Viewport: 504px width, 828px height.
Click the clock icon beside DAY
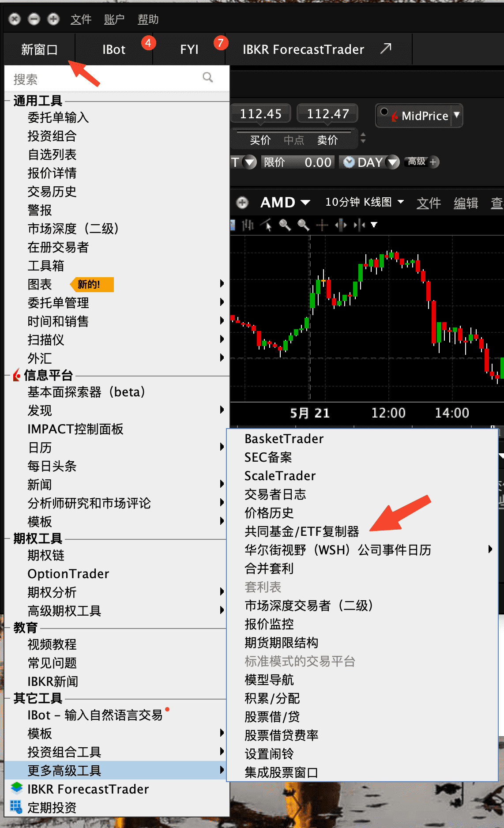[x=349, y=162]
